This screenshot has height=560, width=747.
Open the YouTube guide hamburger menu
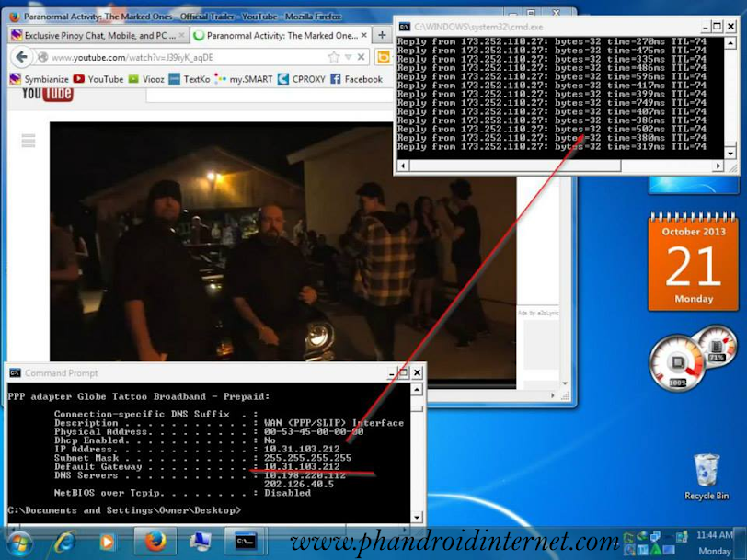click(29, 141)
